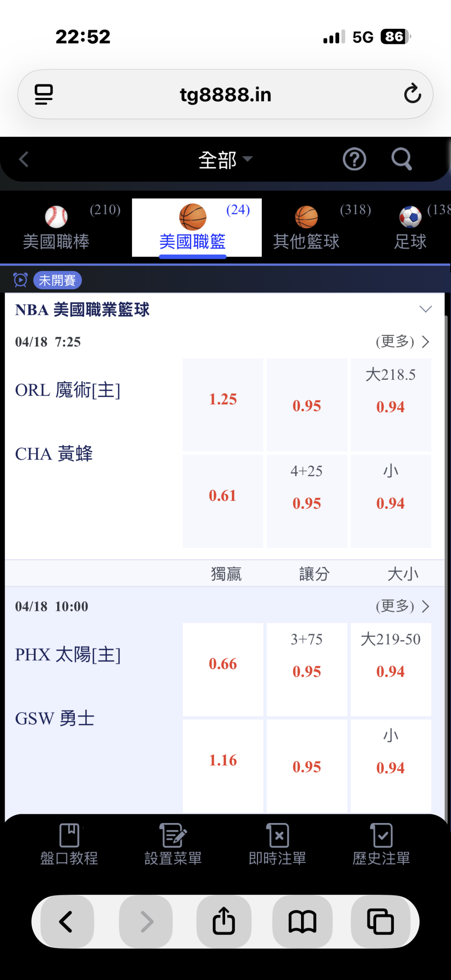Tap the Safari share icon

pos(224,922)
